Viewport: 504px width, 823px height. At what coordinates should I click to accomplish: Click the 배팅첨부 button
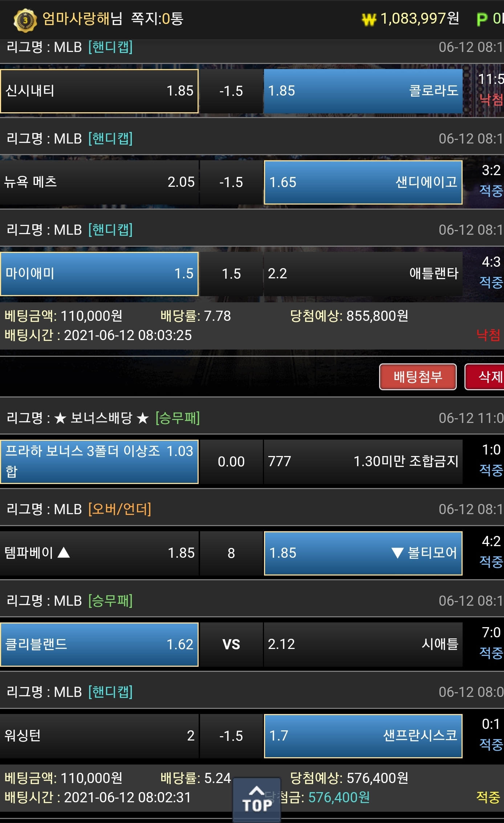pos(418,377)
